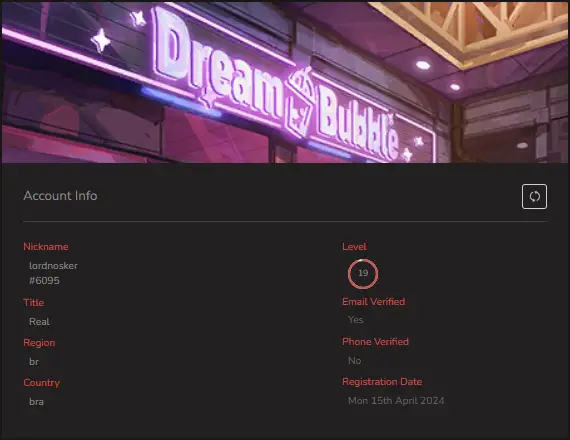
Task: Click the Title label
Action: (34, 303)
